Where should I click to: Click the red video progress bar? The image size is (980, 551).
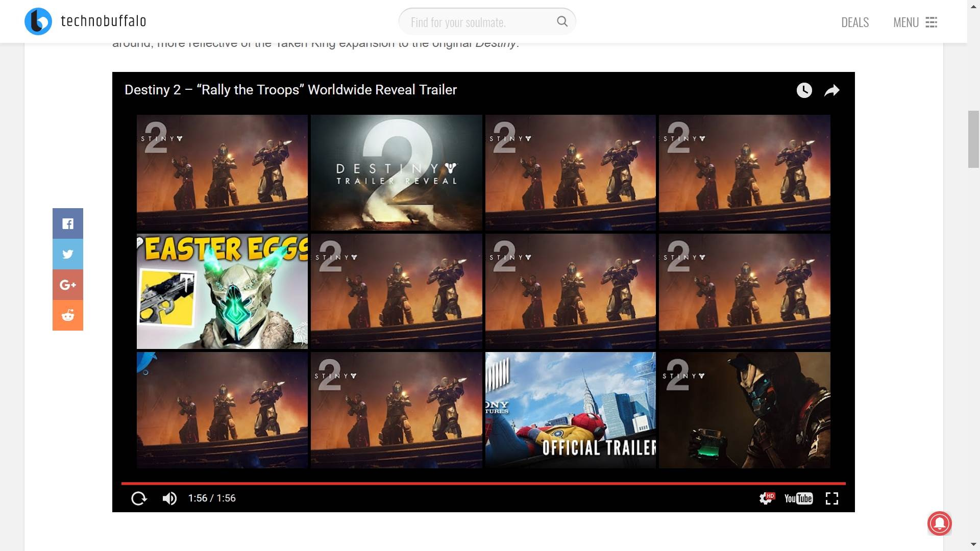click(x=483, y=483)
